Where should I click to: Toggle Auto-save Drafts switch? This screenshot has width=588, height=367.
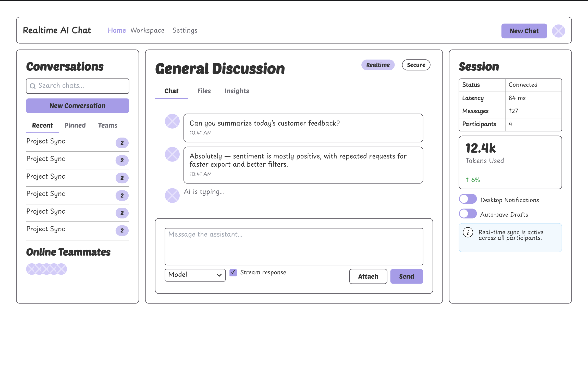pos(468,214)
